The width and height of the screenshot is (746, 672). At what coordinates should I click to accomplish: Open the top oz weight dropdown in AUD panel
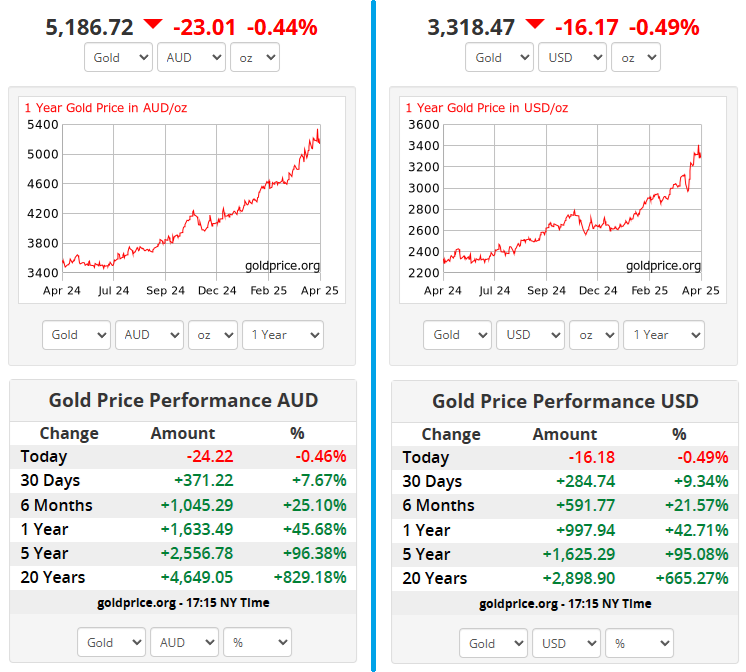click(254, 57)
